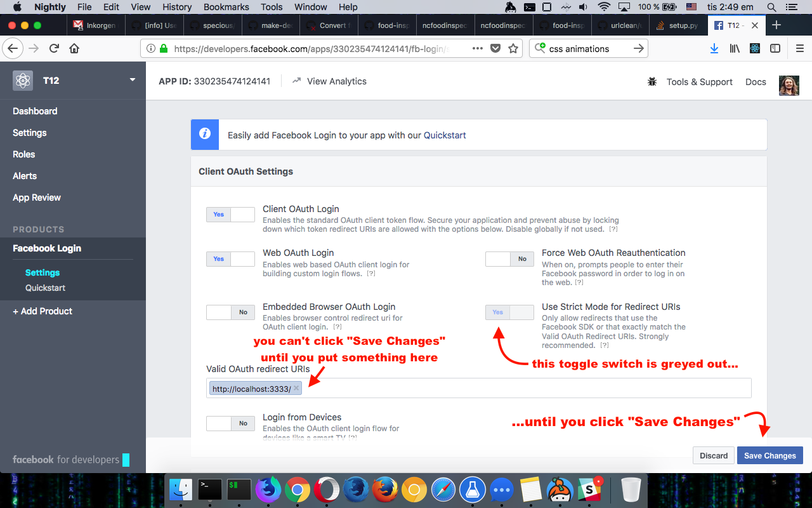Click the bug icon beside Tools & Support
The image size is (812, 508).
652,82
